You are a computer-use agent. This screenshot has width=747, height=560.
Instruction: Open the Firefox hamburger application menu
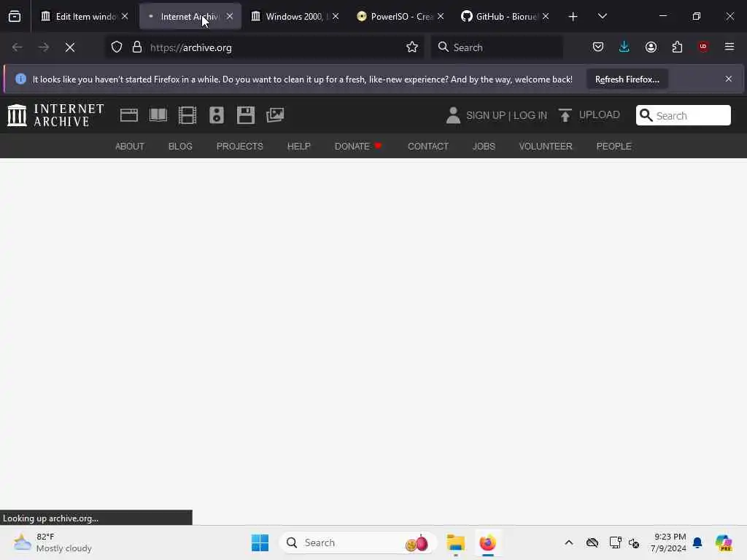point(729,47)
